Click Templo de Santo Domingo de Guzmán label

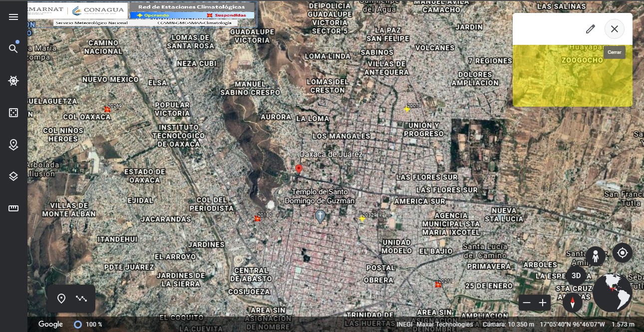[320, 196]
